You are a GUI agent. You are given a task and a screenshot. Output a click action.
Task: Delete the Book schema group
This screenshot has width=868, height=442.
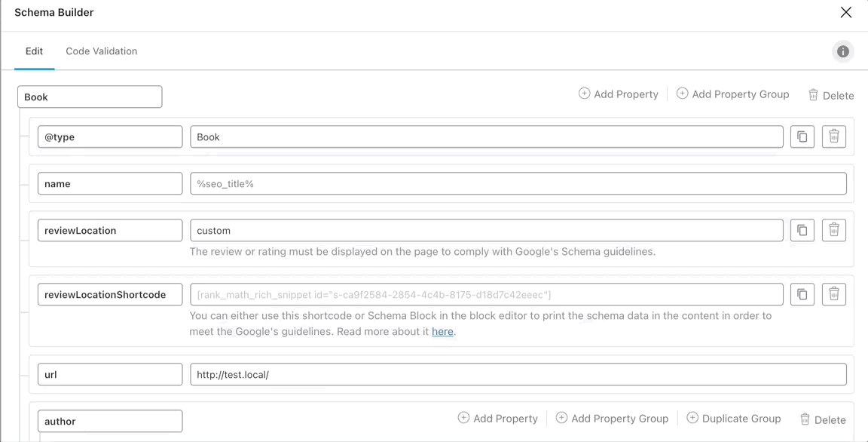(x=831, y=95)
